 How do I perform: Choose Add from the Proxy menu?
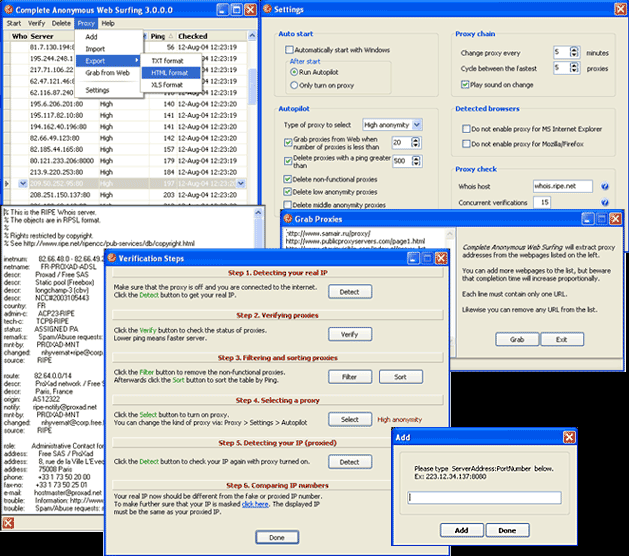tap(91, 37)
